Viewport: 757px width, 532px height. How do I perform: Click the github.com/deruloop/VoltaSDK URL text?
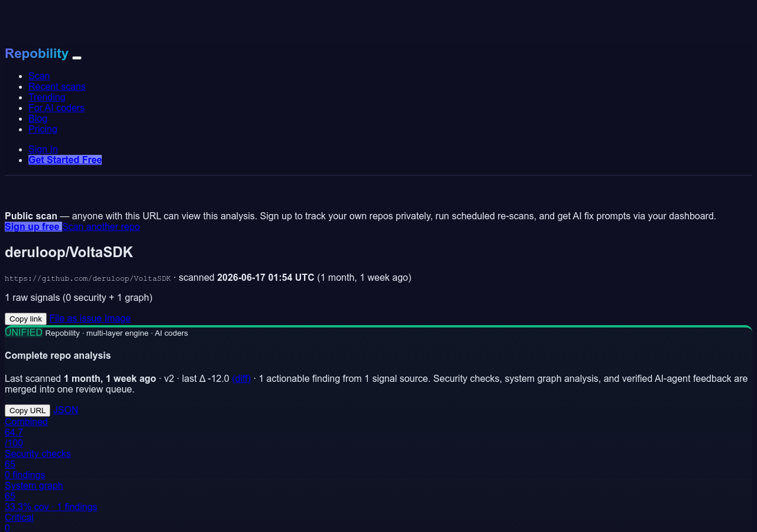click(x=88, y=278)
